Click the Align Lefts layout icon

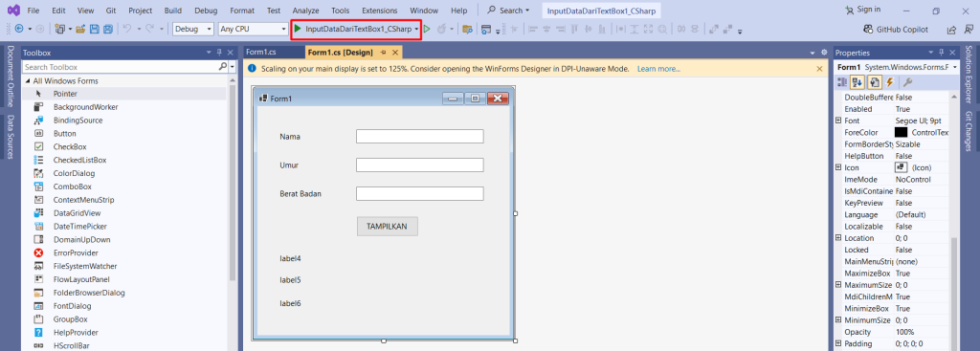532,29
